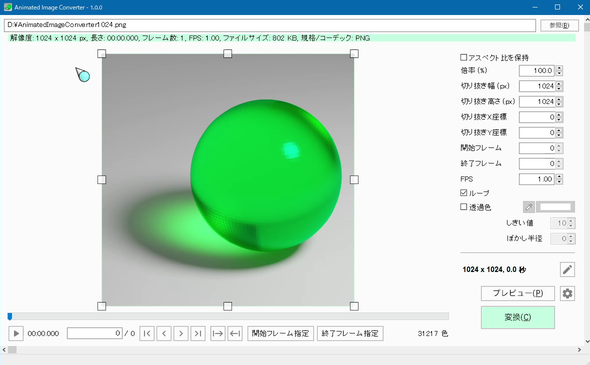The width and height of the screenshot is (590, 365).
Task: Open the transparent color swatch
Action: pos(555,207)
